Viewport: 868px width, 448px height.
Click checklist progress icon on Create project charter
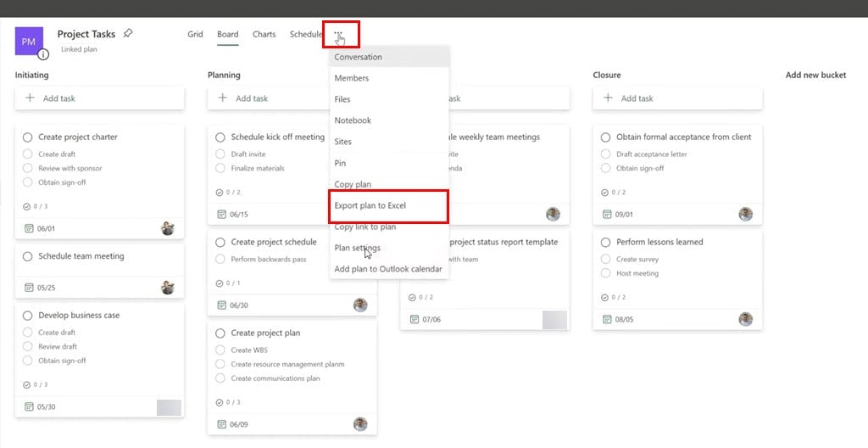click(26, 206)
